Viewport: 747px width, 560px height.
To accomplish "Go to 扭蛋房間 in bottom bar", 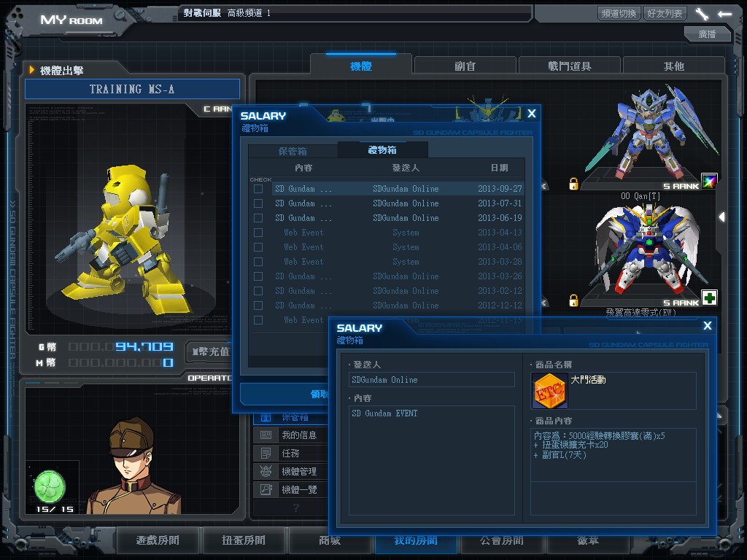I will click(244, 540).
